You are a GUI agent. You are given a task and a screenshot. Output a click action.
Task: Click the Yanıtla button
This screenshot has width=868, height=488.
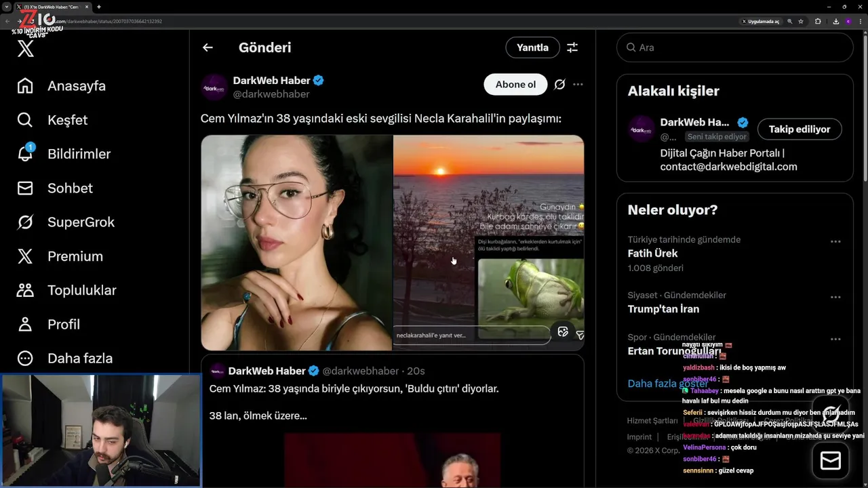click(x=532, y=47)
